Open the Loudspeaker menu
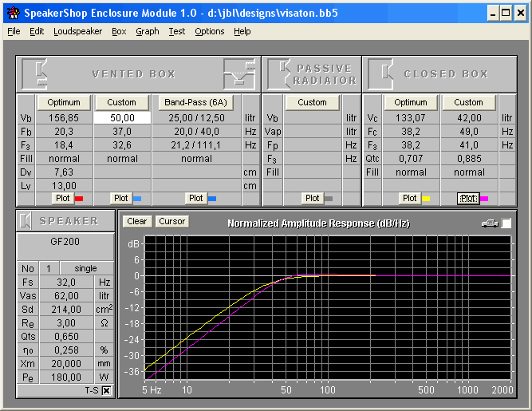The height and width of the screenshot is (411, 532). coord(77,31)
